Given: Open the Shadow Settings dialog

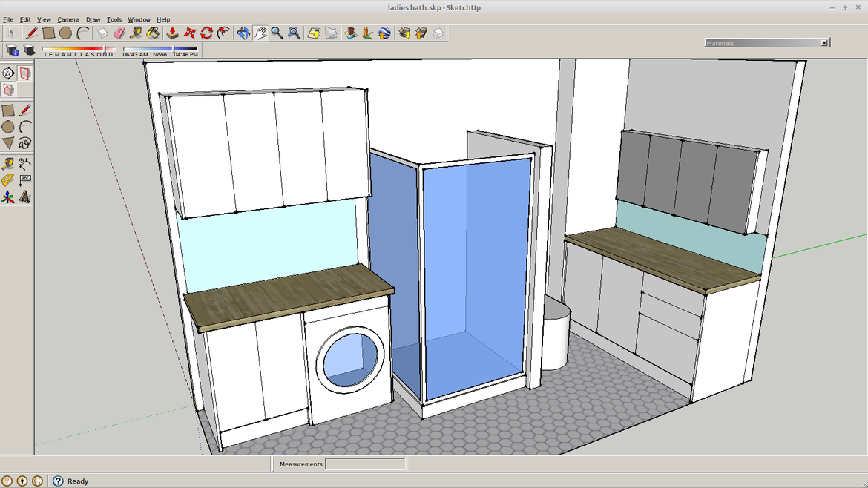Looking at the screenshot, I should tap(13, 50).
